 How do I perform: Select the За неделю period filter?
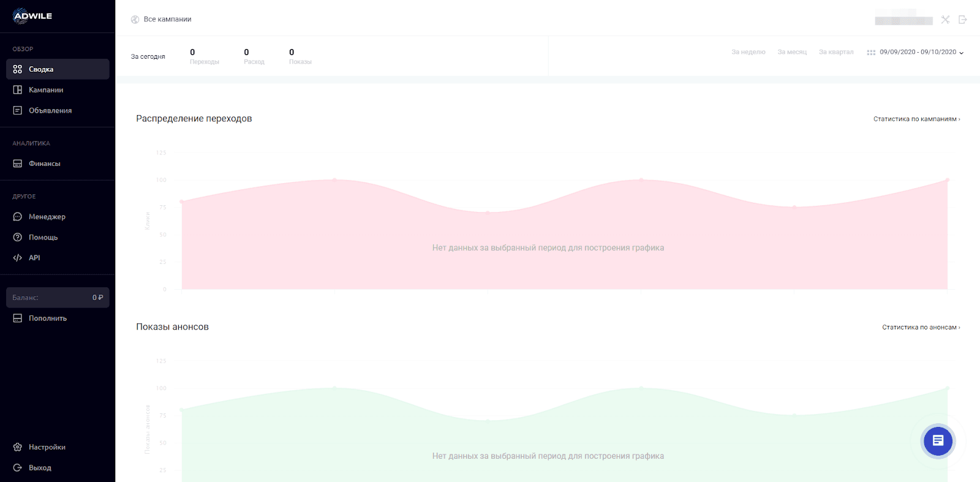(x=748, y=52)
